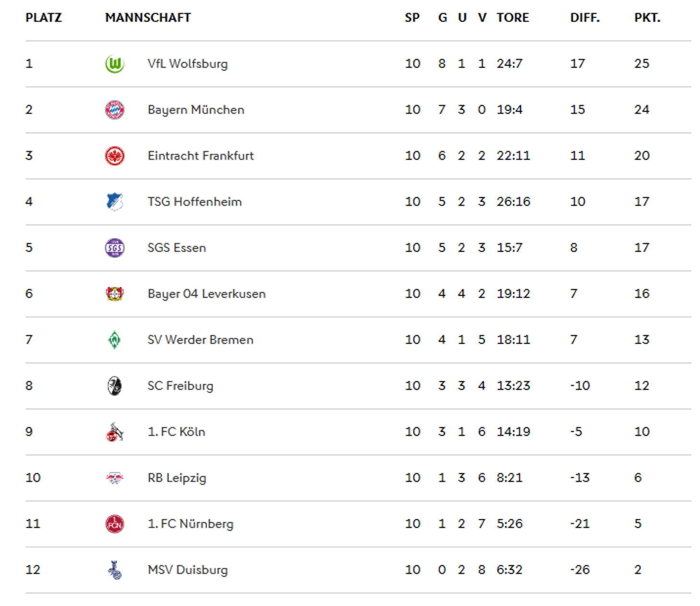
Task: Sort table by PKT. column header
Action: pos(647,18)
